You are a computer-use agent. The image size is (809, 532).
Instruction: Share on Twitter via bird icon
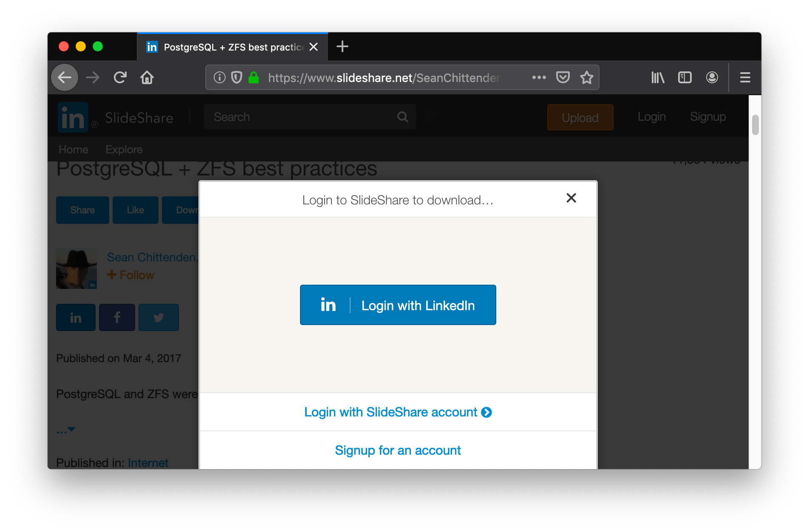(158, 317)
